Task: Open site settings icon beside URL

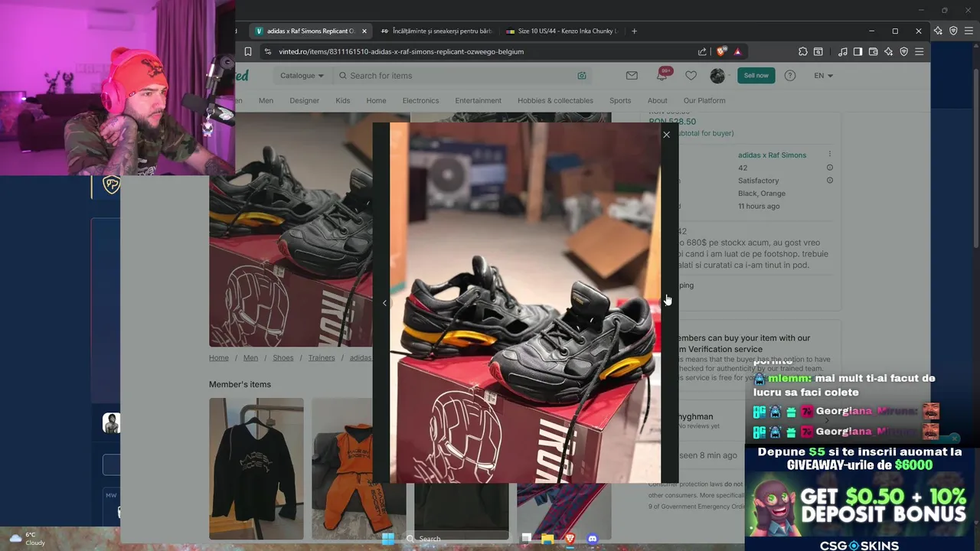Action: pos(267,51)
